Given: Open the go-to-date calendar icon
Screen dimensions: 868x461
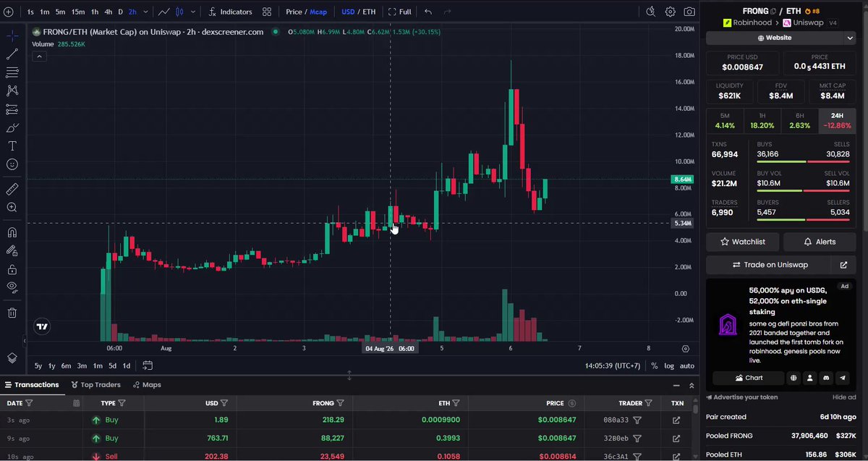Looking at the screenshot, I should click(148, 365).
